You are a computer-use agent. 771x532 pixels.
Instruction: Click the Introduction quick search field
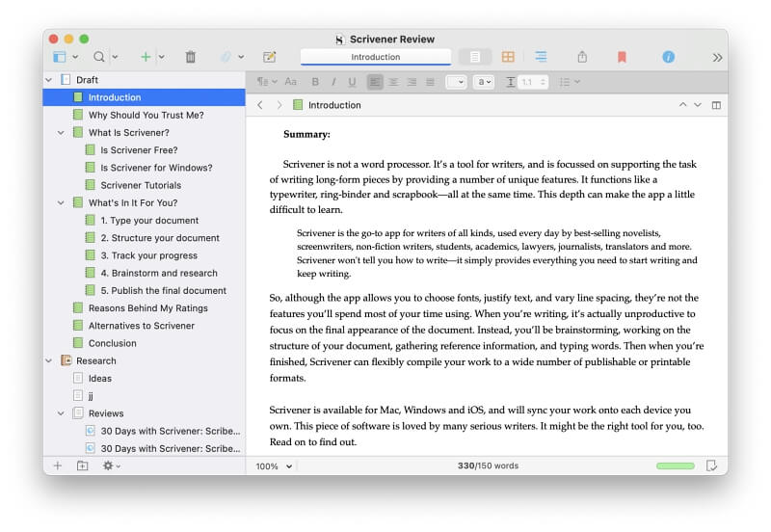pos(376,57)
